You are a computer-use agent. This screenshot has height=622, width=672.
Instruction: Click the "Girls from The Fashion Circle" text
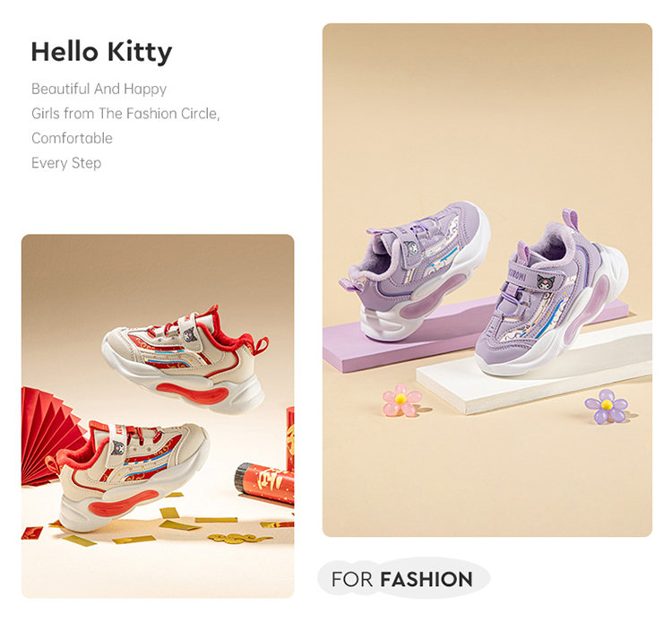[x=125, y=114]
